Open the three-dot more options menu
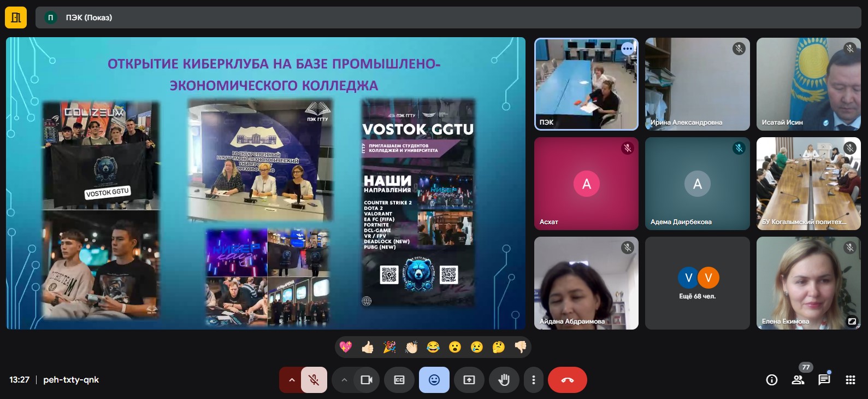This screenshot has width=868, height=399. click(534, 380)
